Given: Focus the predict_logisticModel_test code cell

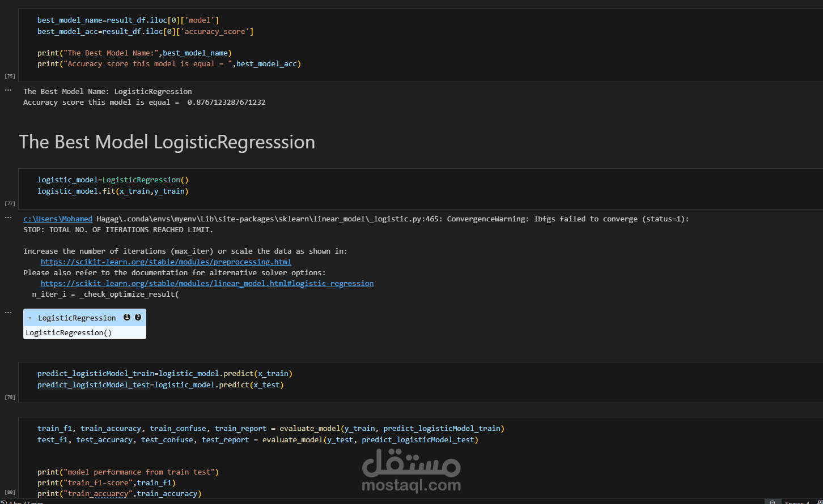Looking at the screenshot, I should (x=421, y=382).
